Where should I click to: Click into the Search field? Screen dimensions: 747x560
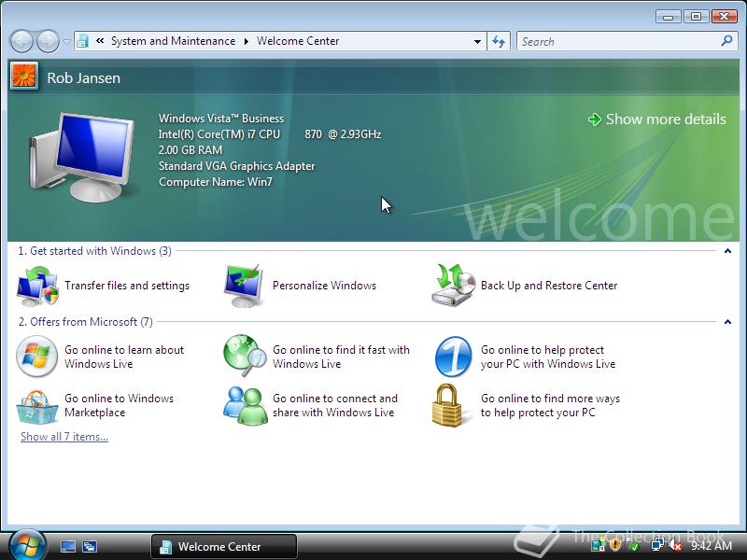click(x=619, y=41)
